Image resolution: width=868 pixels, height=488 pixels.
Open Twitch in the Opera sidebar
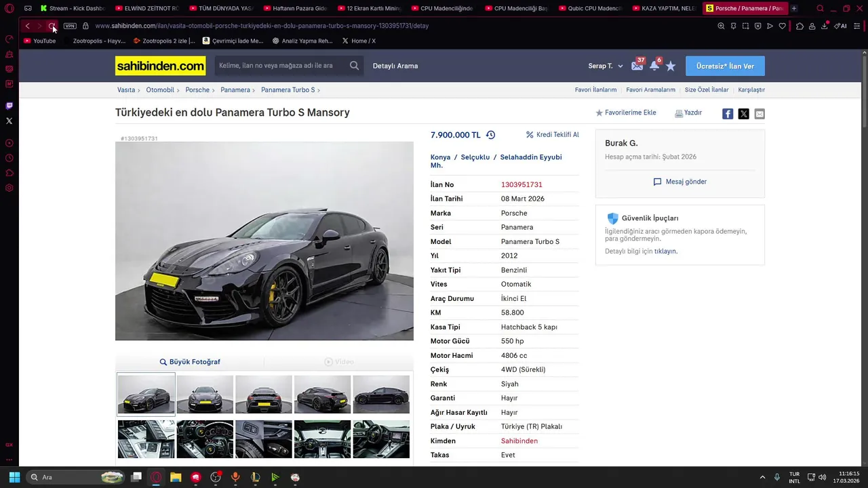9,106
